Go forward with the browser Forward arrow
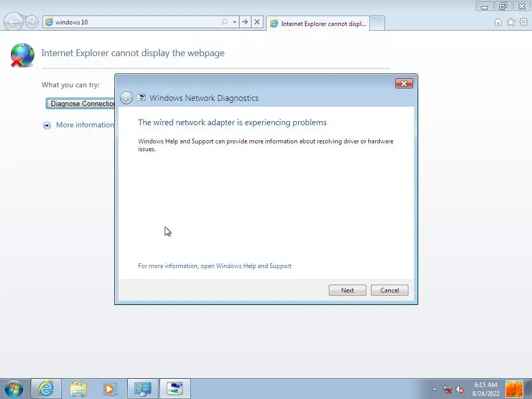The width and height of the screenshot is (532, 399). coord(32,22)
